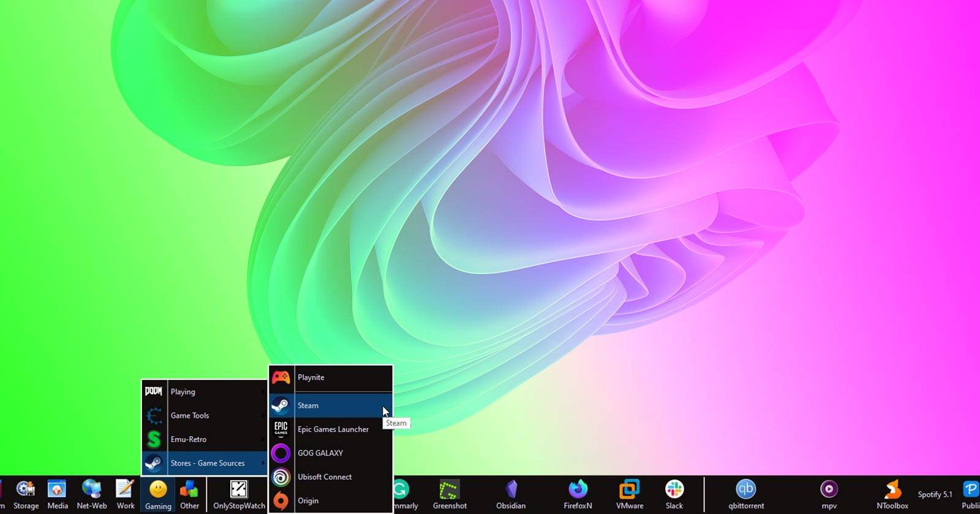Image resolution: width=980 pixels, height=514 pixels.
Task: Open the Media toolbar folder
Action: coord(58,495)
